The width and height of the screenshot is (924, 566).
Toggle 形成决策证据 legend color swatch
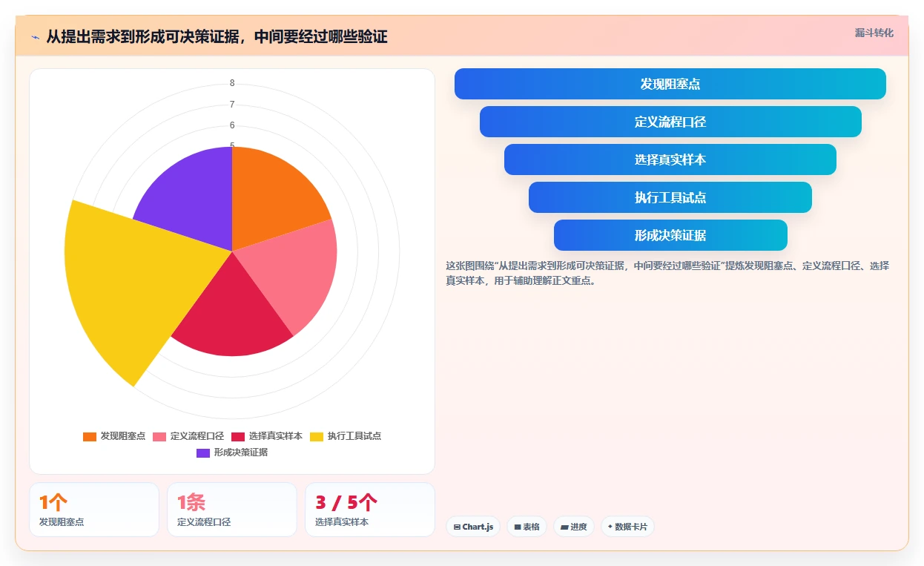coord(203,453)
